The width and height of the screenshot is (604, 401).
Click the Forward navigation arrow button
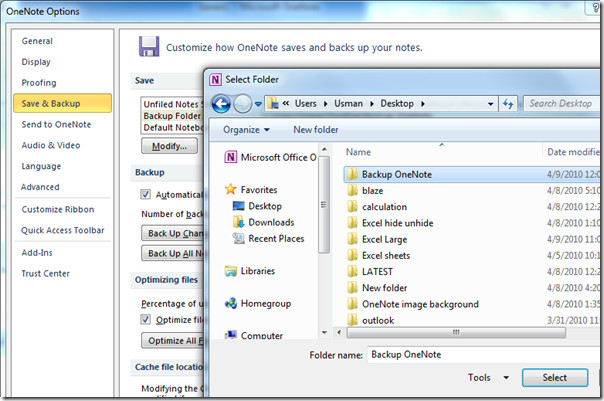point(243,104)
